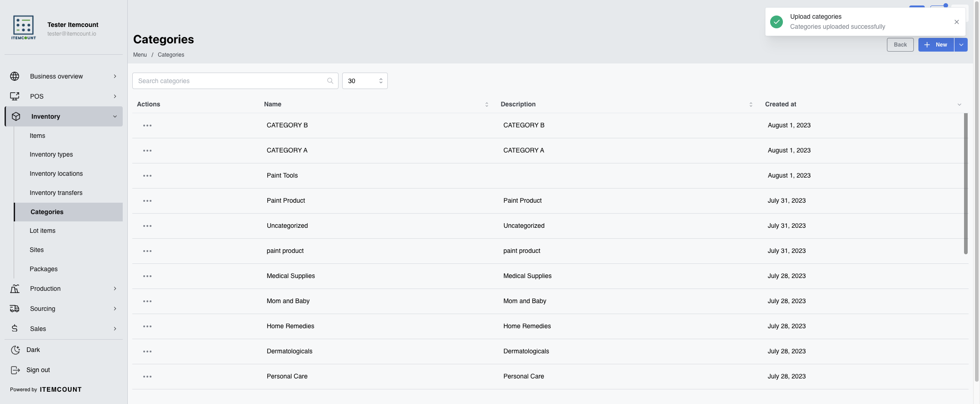Screen dimensions: 980x404
Task: Click the POS monitor icon
Action: point(15,96)
